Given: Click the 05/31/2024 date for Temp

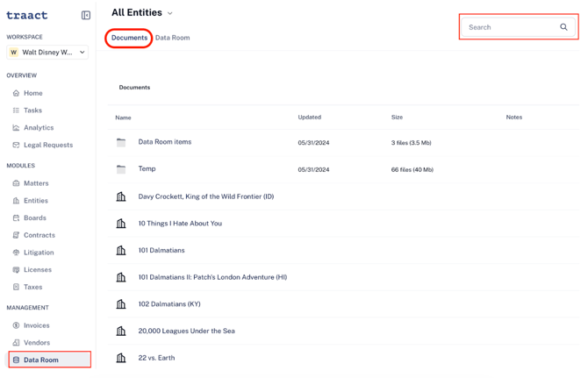Looking at the screenshot, I should (x=313, y=170).
